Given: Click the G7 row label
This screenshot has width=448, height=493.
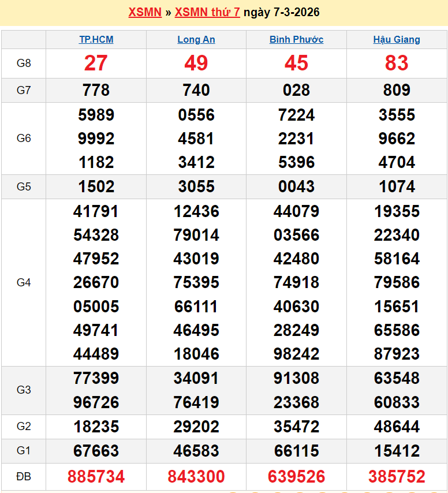Looking at the screenshot, I should [x=24, y=90].
